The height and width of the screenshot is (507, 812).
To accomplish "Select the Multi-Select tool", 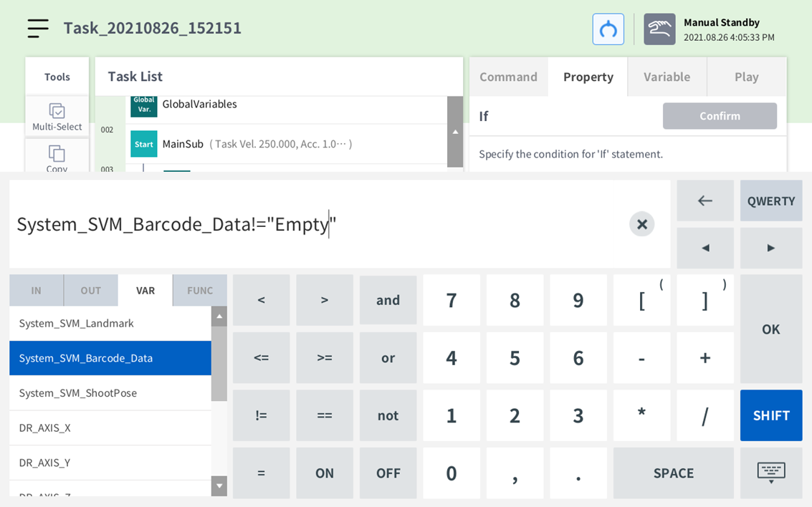I will (57, 117).
